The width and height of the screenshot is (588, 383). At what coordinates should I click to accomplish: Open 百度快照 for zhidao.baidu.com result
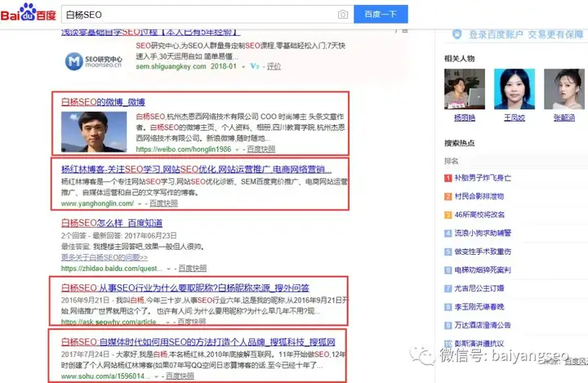193,268
